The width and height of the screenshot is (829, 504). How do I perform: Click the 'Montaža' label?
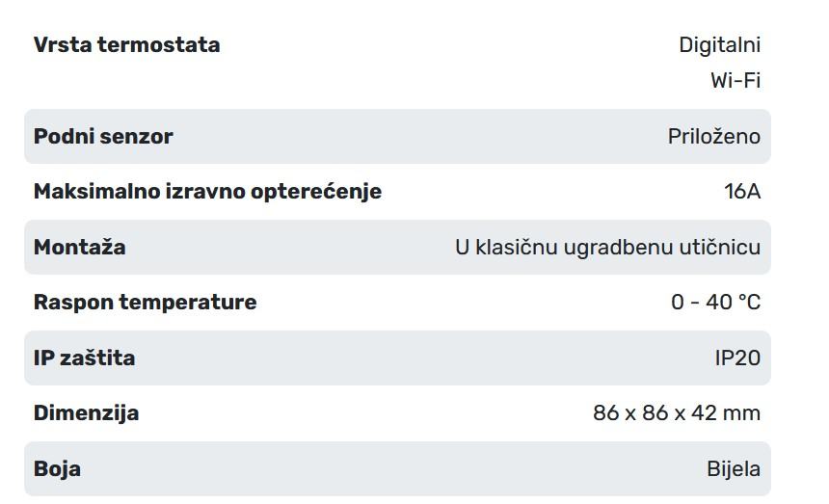pyautogui.click(x=79, y=248)
